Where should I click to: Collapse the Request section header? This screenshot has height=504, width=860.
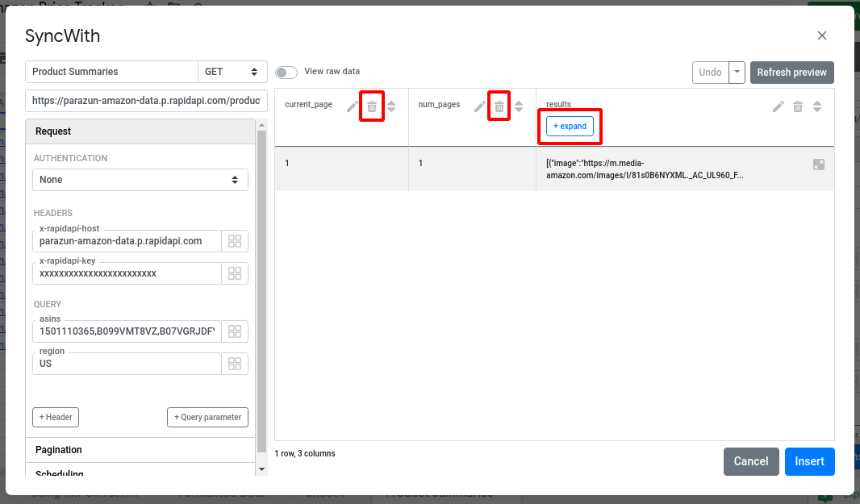pyautogui.click(x=140, y=131)
